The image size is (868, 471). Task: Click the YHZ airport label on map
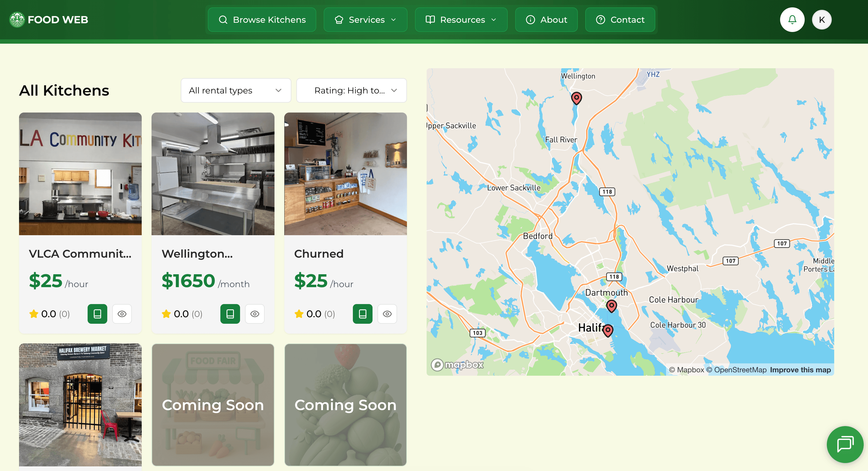click(653, 74)
